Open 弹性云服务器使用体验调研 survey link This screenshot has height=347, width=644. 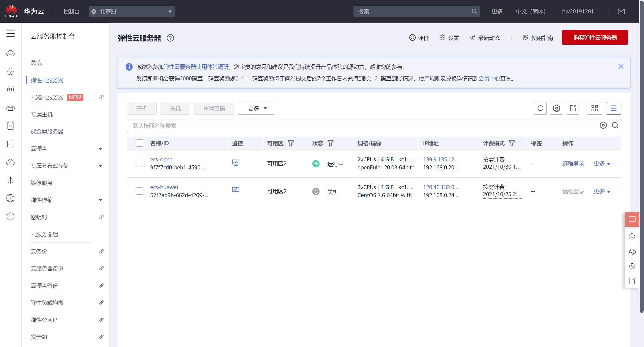coord(196,67)
